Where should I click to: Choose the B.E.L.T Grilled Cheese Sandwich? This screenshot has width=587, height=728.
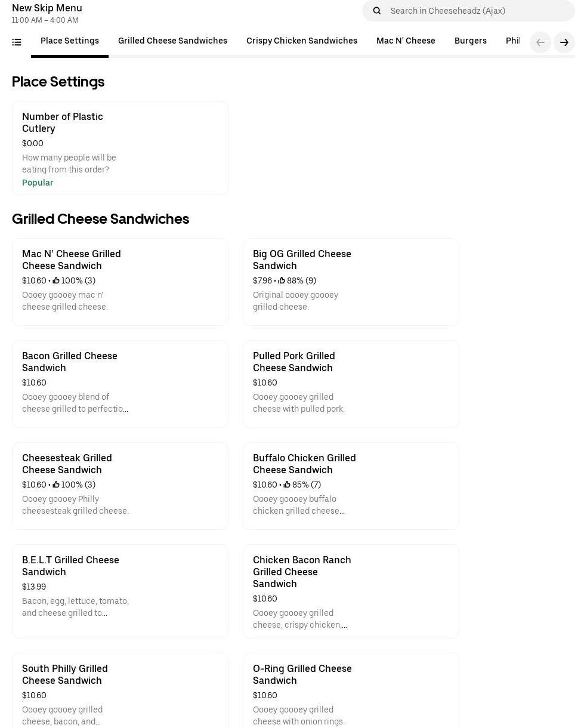pos(120,591)
